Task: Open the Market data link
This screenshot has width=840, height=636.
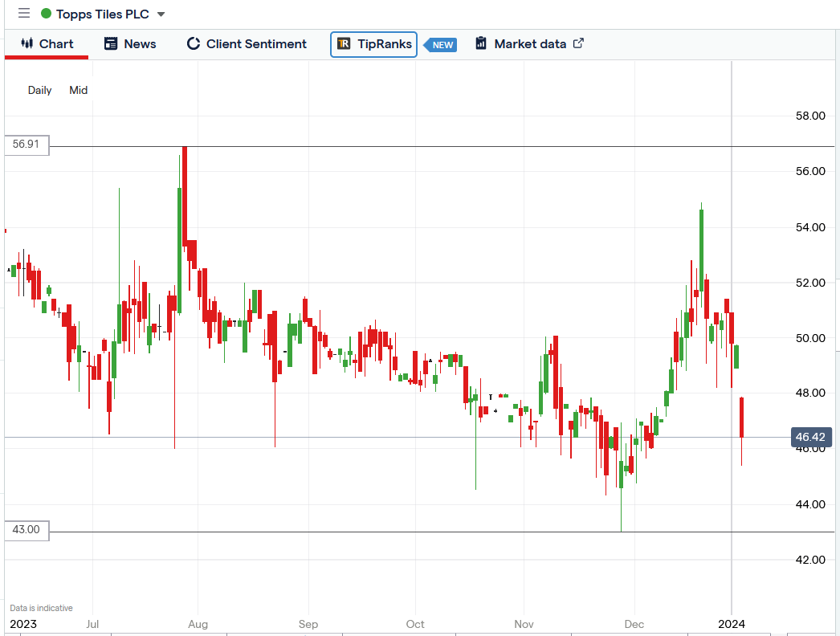Action: (530, 44)
